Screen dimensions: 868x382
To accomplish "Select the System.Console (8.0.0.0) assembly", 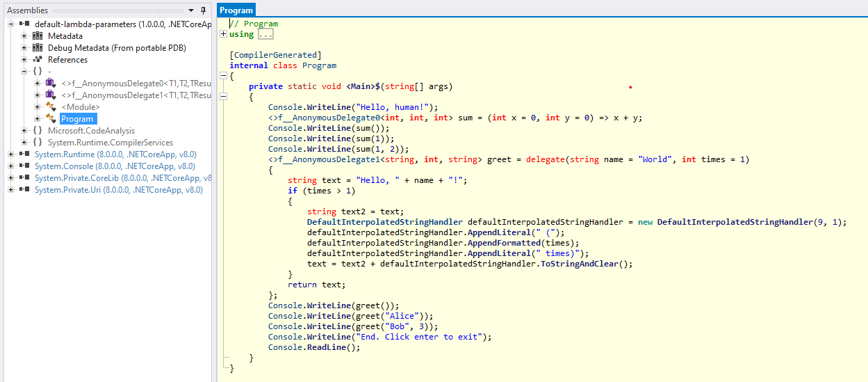I will click(115, 166).
